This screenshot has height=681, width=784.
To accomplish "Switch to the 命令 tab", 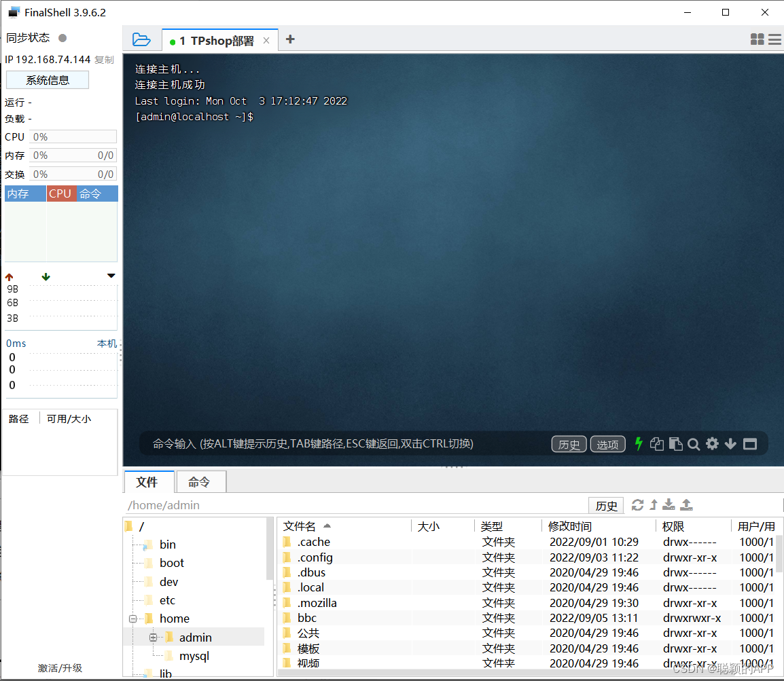I will tap(201, 481).
